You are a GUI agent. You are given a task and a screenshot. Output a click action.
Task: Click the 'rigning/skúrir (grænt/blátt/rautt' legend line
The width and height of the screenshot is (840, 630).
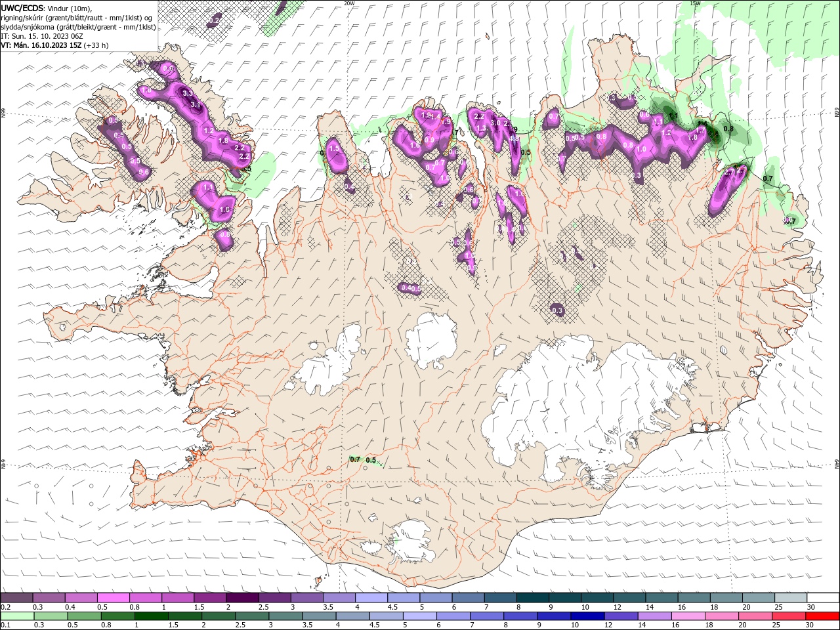77,18
